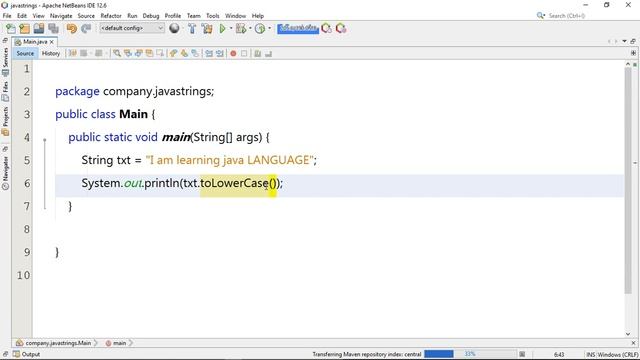The width and height of the screenshot is (640, 360).
Task: Click the Comment lines icon
Action: click(x=258, y=53)
